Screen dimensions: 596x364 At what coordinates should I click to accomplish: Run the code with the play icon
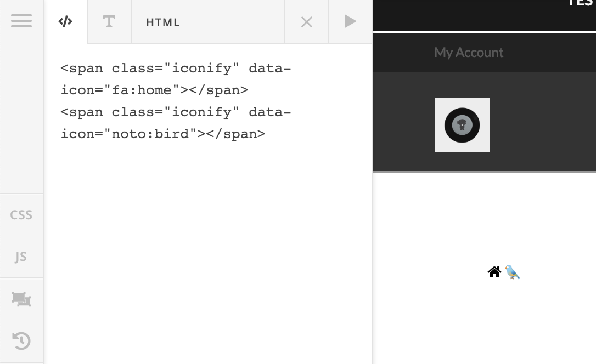click(x=350, y=21)
